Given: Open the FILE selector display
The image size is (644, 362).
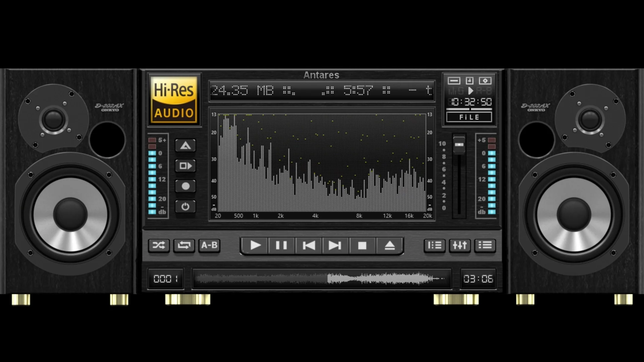Looking at the screenshot, I should point(470,117).
